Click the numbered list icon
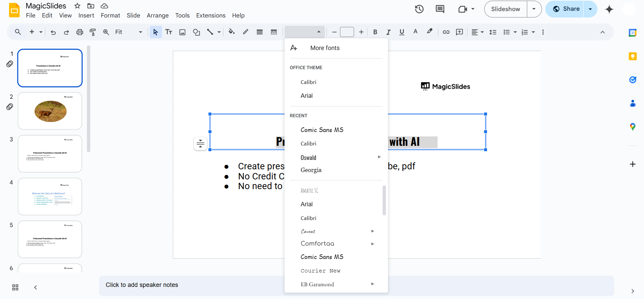Screen dimensions: 644x299 pos(525,32)
